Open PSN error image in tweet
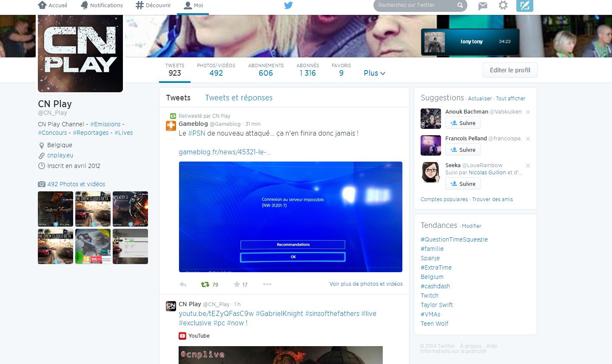 pos(290,217)
